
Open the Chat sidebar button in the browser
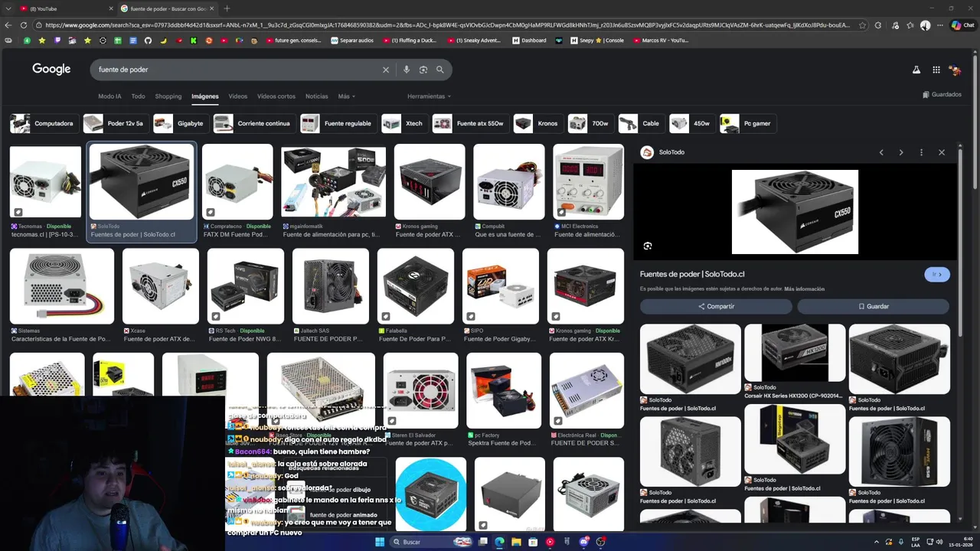(x=962, y=25)
